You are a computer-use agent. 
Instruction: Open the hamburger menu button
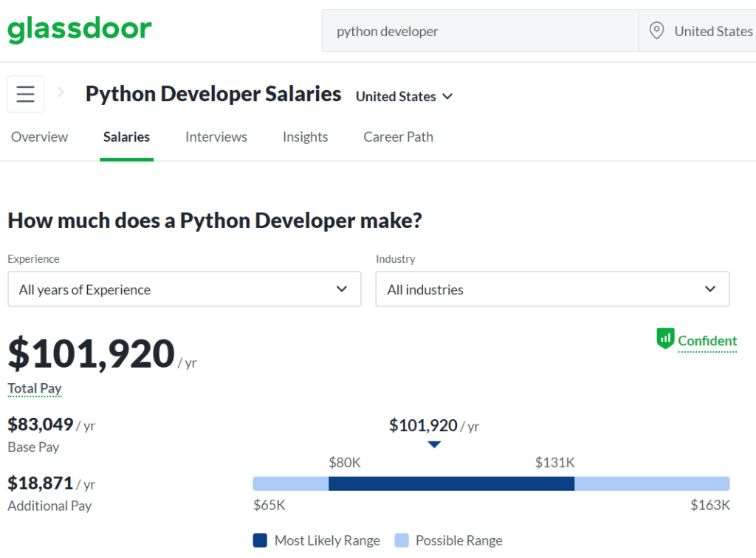pos(26,94)
